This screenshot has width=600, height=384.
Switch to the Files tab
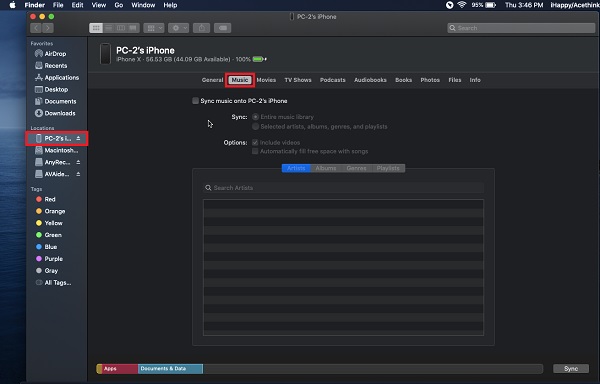coord(455,80)
